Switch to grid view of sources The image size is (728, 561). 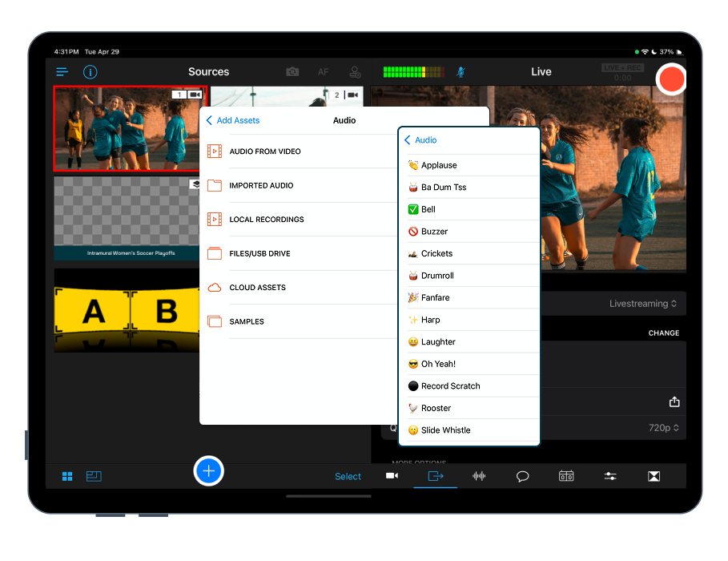click(67, 476)
